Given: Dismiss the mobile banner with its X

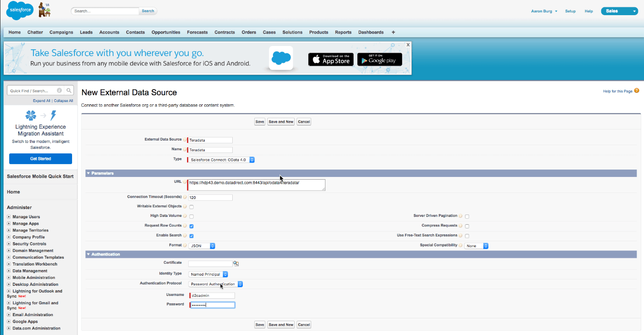Looking at the screenshot, I should (x=408, y=45).
